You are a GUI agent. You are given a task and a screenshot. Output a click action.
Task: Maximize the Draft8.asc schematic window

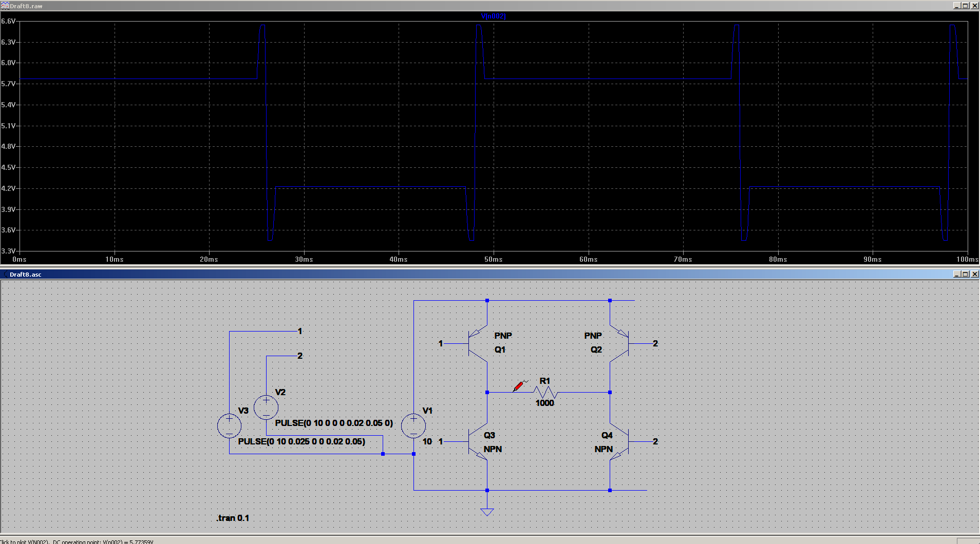click(x=966, y=274)
